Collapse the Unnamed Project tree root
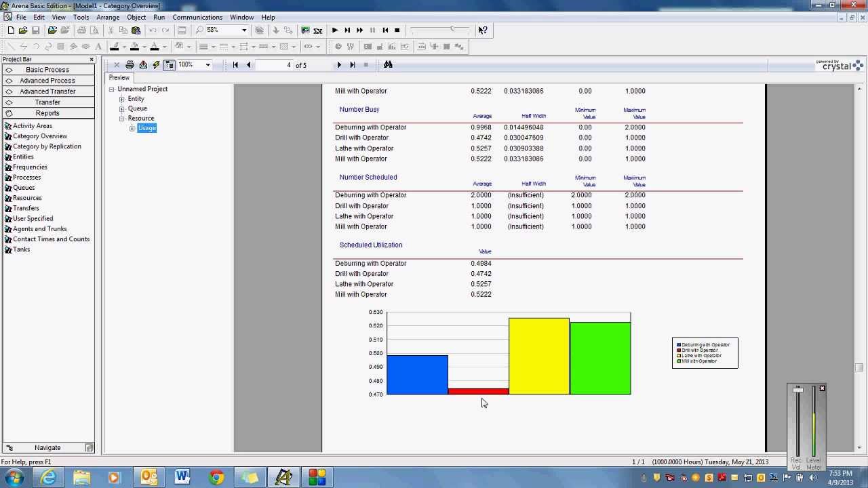 click(x=112, y=89)
